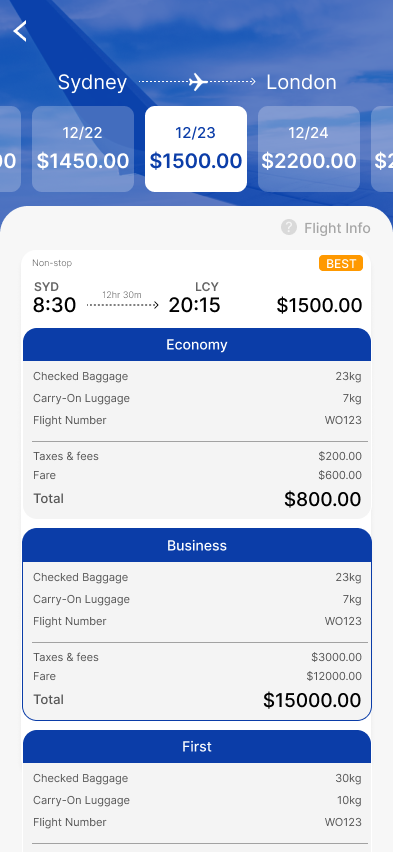393x852 pixels.
Task: Tap the London destination city label
Action: tap(301, 83)
